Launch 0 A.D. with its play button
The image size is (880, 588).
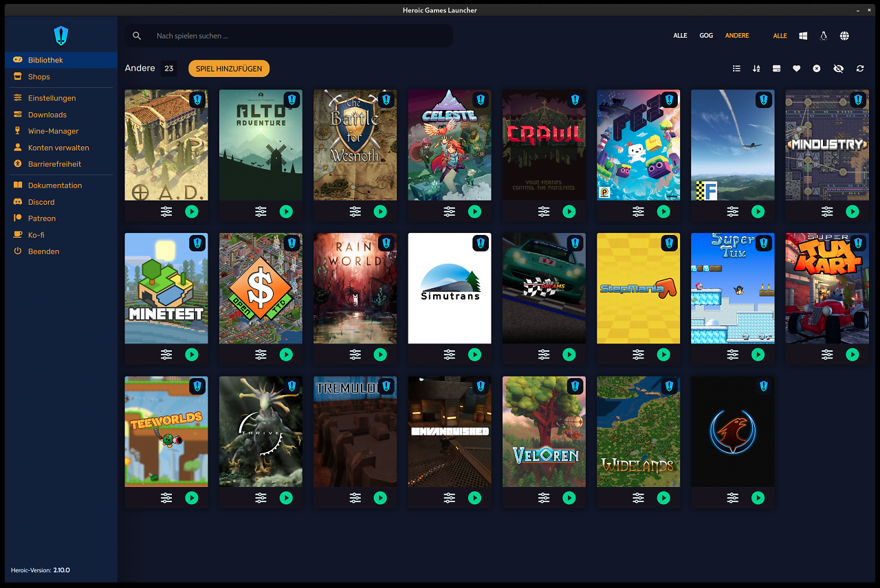(192, 212)
